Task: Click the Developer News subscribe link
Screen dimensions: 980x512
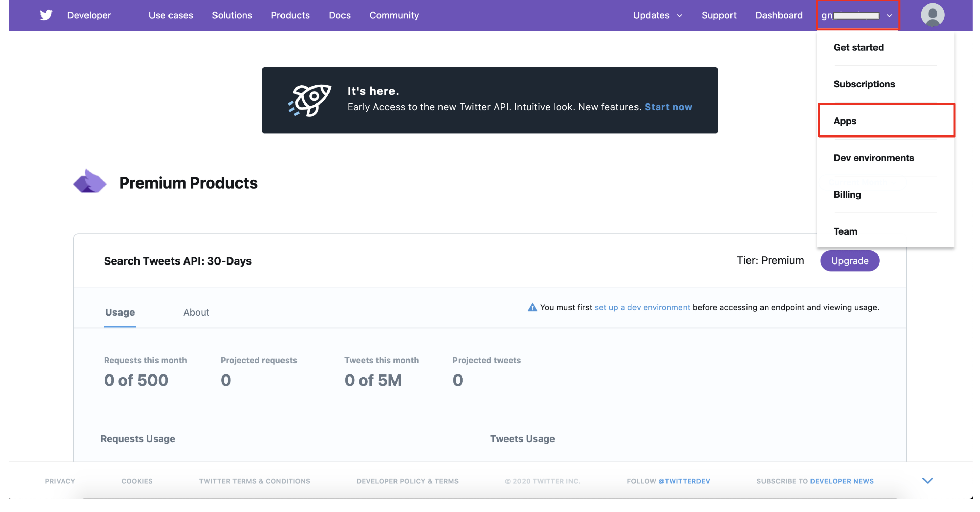Action: coord(841,481)
